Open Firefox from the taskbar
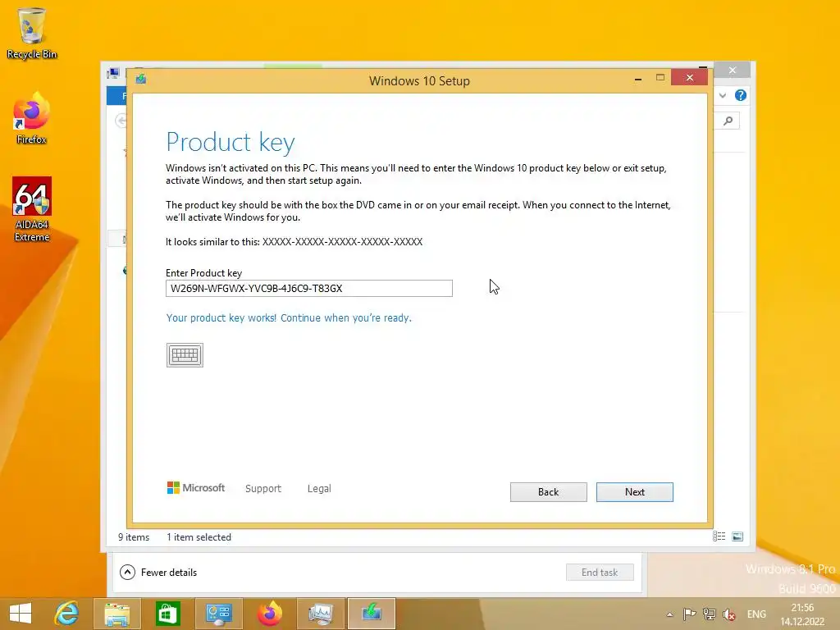The width and height of the screenshot is (840, 630). coord(269,614)
